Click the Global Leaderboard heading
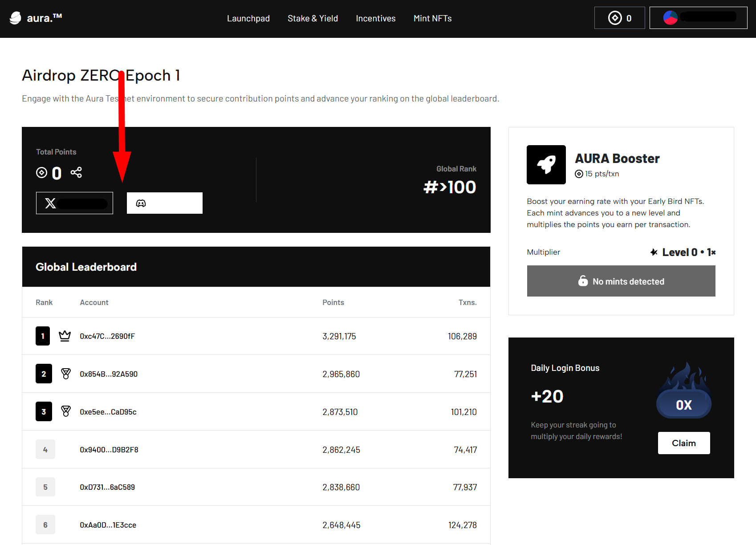756x545 pixels. [x=86, y=267]
